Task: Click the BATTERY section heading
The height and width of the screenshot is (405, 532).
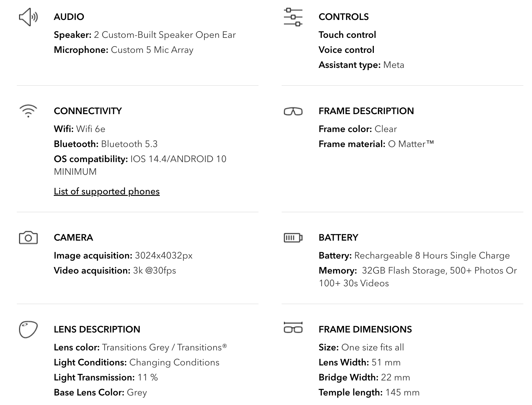Action: pyautogui.click(x=338, y=237)
